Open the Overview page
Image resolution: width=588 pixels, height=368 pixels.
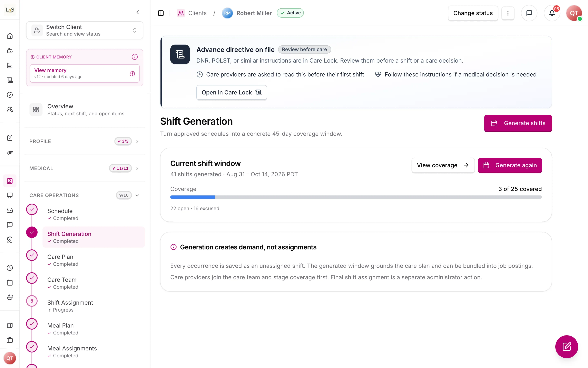85,110
